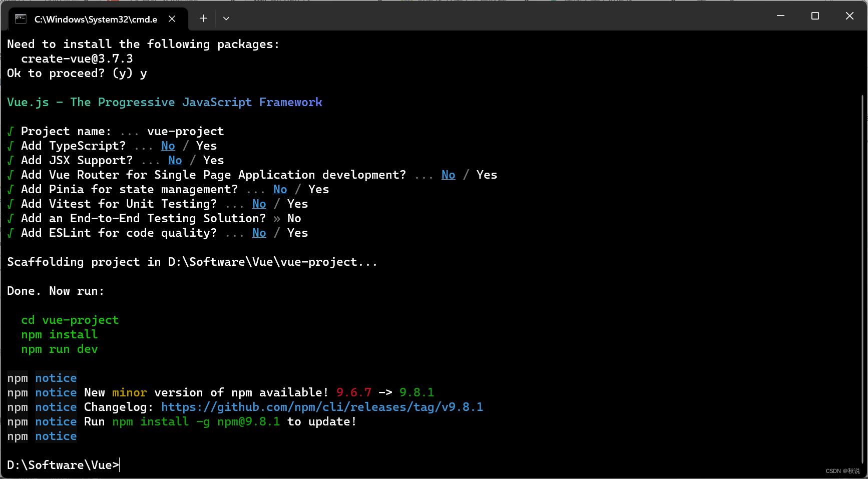Screen dimensions: 868x479
Task: Close the terminal window
Action: click(849, 16)
